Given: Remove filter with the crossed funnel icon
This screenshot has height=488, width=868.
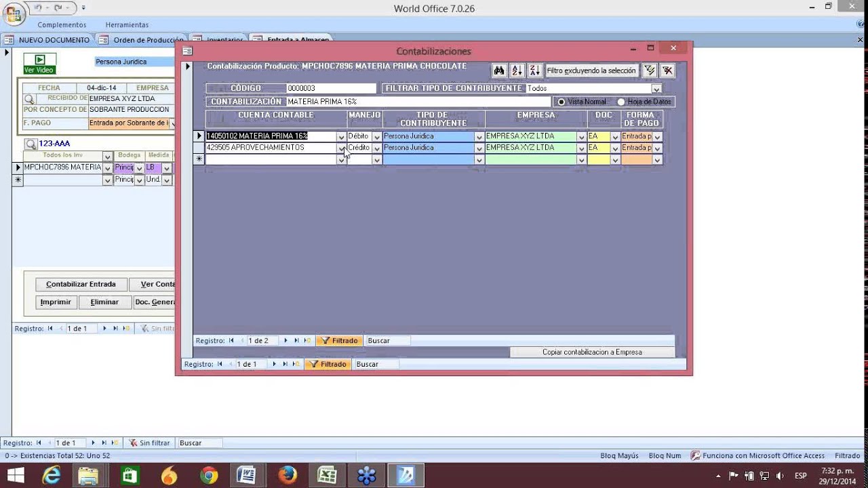Looking at the screenshot, I should coord(667,70).
